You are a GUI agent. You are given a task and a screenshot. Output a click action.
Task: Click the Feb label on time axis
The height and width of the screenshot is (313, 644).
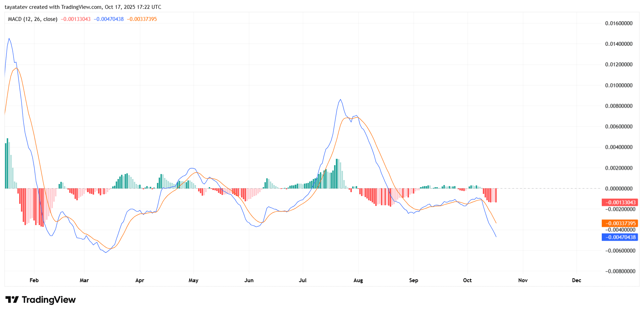coord(34,280)
